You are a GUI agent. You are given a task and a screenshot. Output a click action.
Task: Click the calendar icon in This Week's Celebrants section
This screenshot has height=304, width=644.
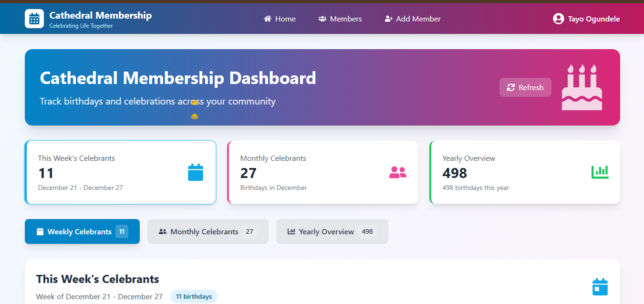tap(600, 287)
